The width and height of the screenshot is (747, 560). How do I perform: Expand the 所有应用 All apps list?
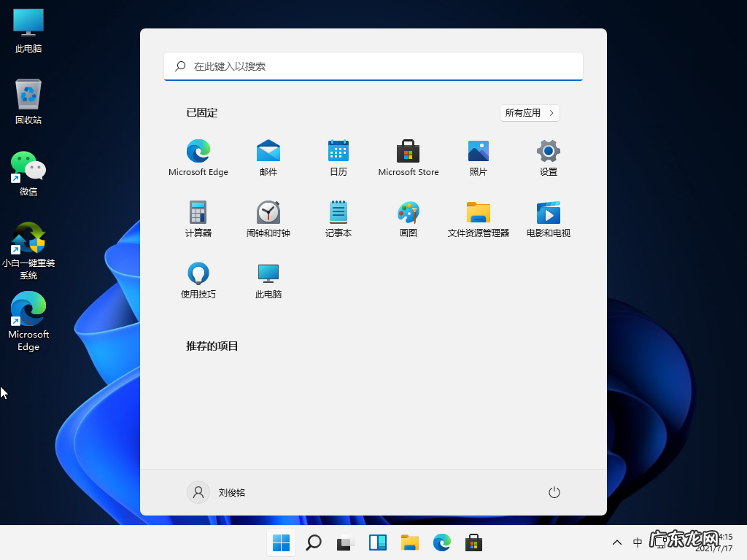click(529, 112)
